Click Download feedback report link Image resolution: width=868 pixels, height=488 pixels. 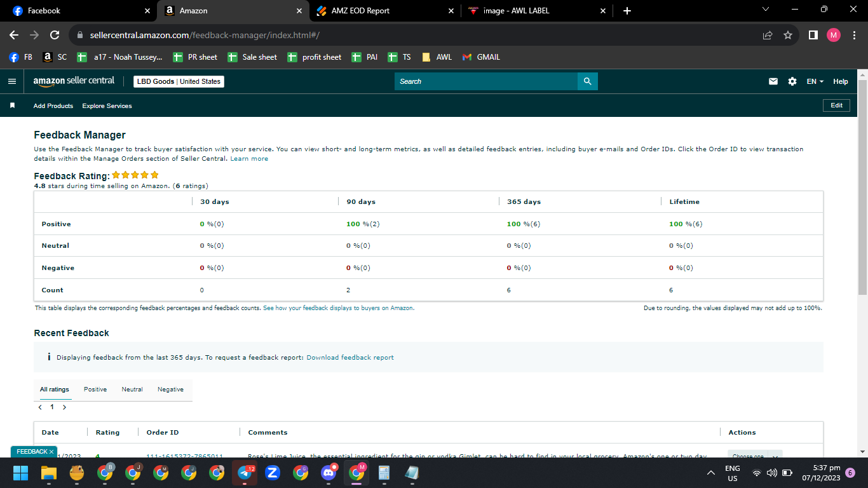(350, 358)
